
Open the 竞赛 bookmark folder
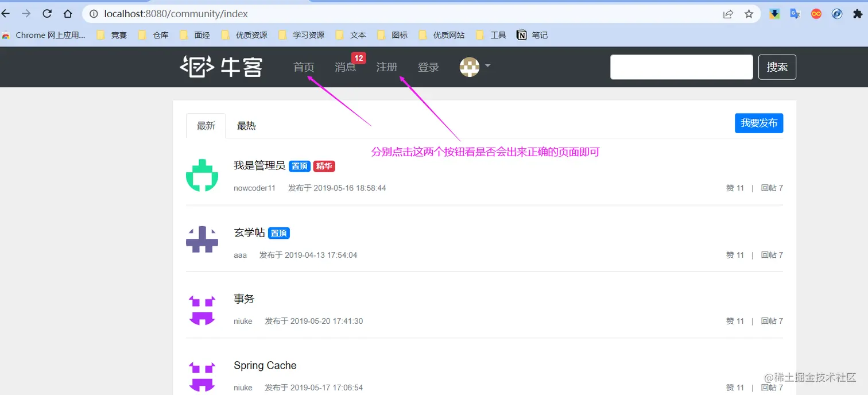pyautogui.click(x=112, y=35)
